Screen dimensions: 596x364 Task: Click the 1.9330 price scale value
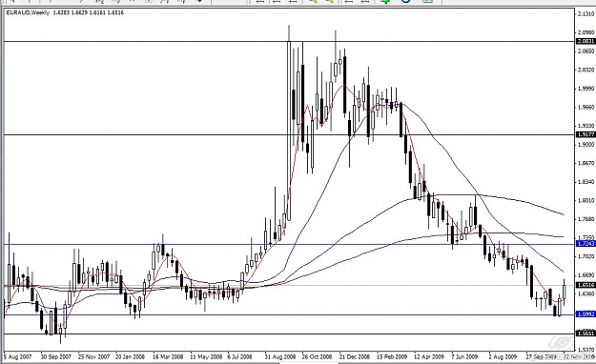tap(586, 126)
